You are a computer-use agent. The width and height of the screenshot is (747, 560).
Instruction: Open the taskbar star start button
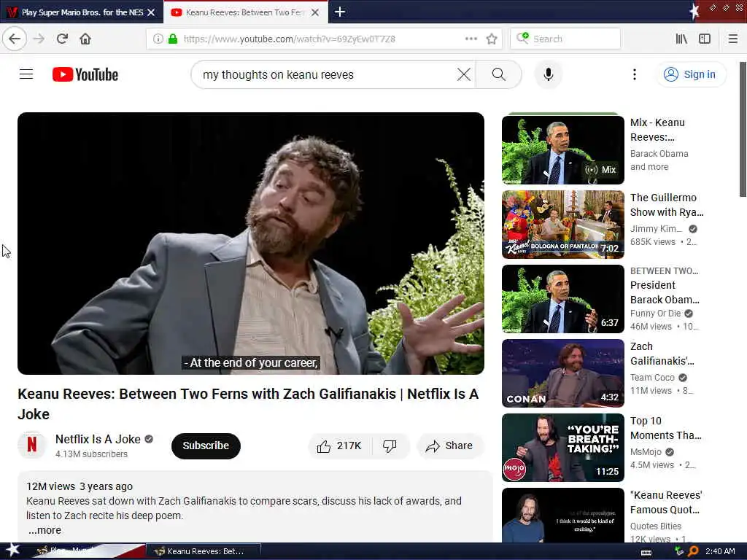point(12,550)
